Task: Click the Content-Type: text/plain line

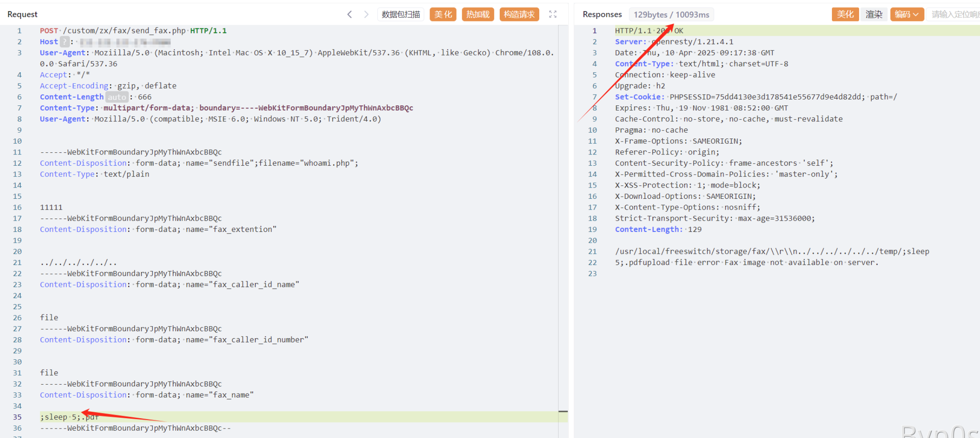Action: [95, 174]
